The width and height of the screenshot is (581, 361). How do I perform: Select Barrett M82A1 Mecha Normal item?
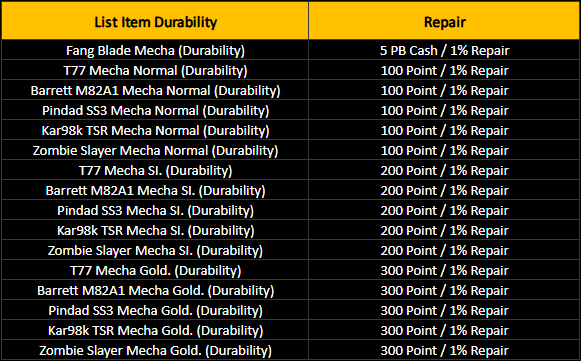click(155, 90)
